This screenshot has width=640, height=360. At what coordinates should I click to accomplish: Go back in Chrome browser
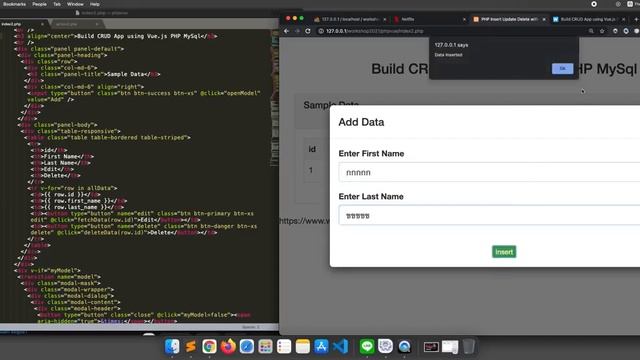(287, 31)
